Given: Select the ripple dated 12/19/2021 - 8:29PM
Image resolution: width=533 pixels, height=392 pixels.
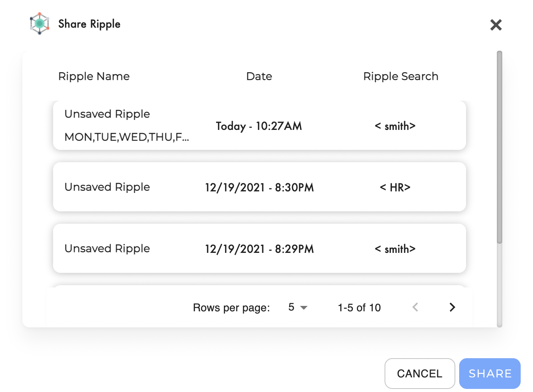Looking at the screenshot, I should tap(260, 248).
